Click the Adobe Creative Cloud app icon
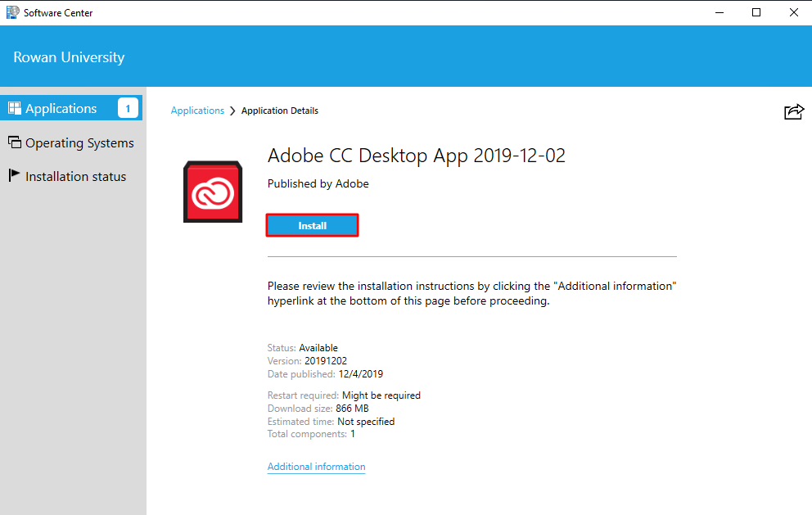Screen dimensions: 812x515 point(212,192)
